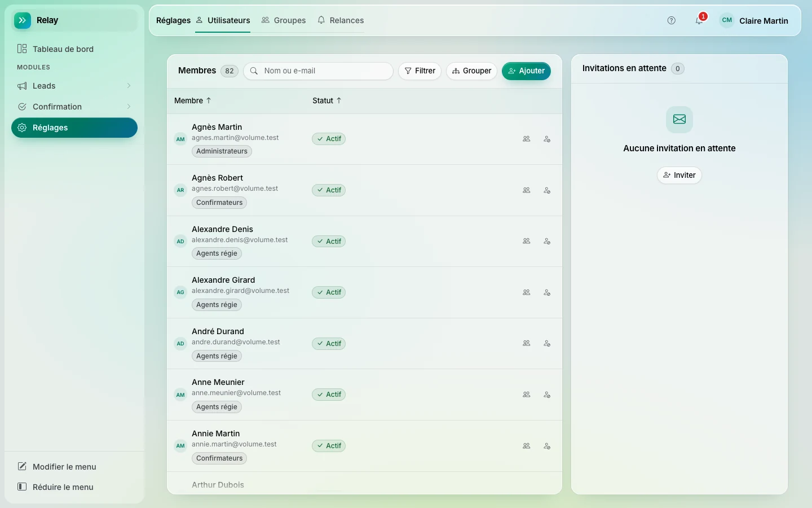Switch to the Utilisateurs tab
This screenshot has width=812, height=508.
223,20
